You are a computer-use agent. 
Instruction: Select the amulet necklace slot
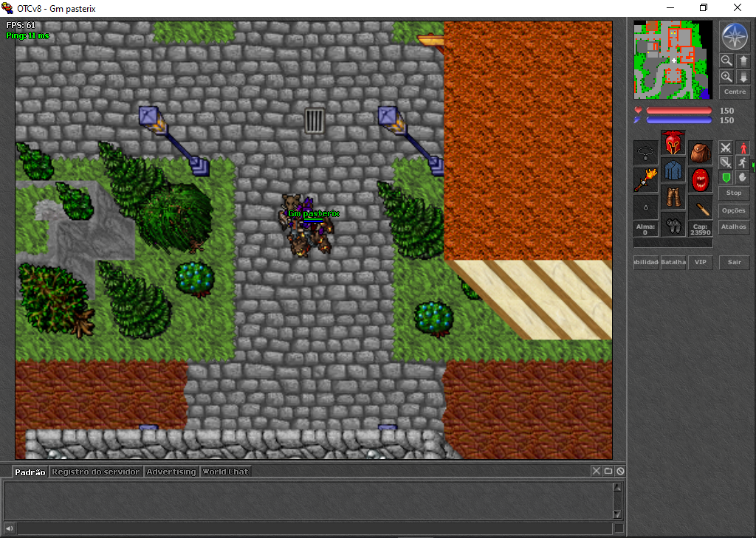point(645,154)
